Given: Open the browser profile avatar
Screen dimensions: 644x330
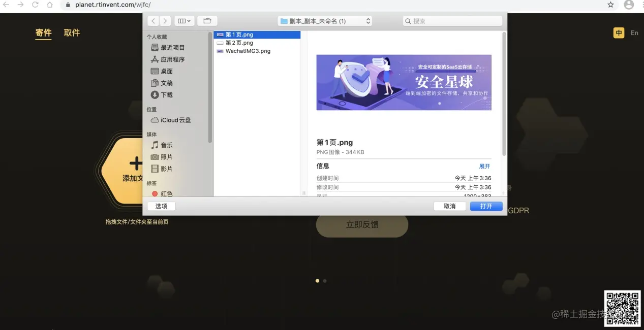Looking at the screenshot, I should tap(629, 5).
